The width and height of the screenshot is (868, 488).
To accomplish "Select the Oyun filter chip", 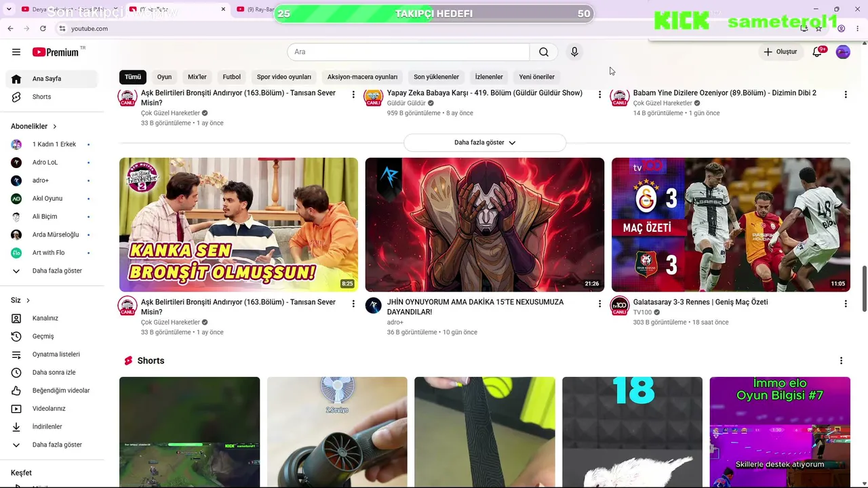I will (165, 77).
